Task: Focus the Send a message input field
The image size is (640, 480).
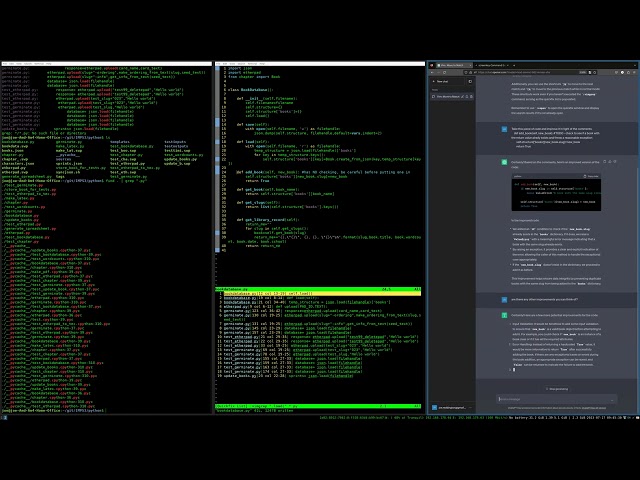Action: point(557,399)
